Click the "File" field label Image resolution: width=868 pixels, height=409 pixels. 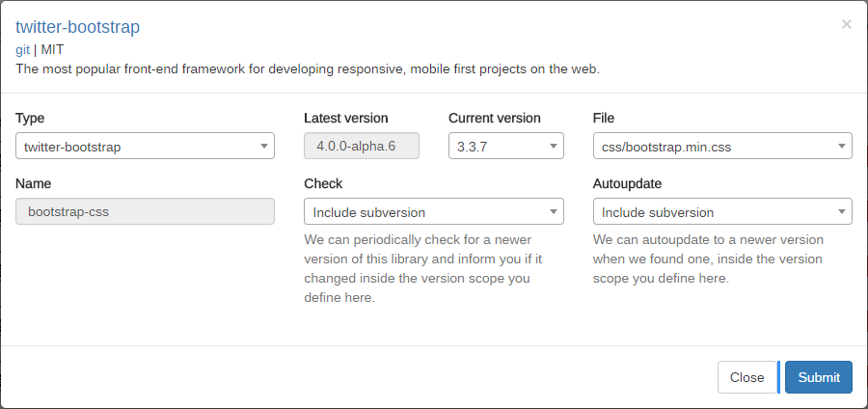pos(604,118)
